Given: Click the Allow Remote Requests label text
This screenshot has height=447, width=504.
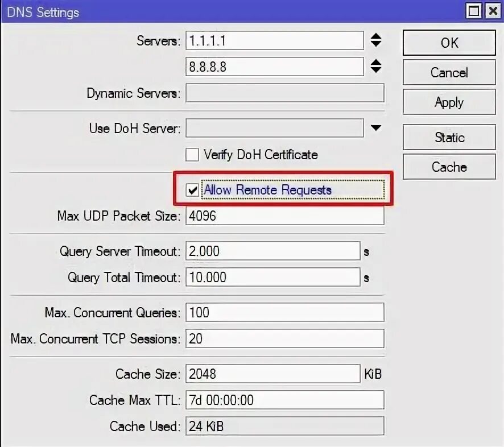Looking at the screenshot, I should click(267, 190).
